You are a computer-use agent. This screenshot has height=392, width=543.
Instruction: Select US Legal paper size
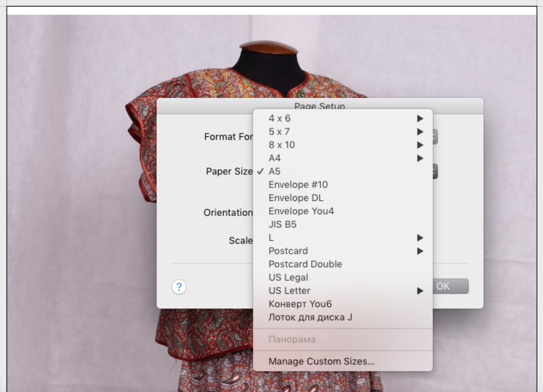click(x=343, y=278)
